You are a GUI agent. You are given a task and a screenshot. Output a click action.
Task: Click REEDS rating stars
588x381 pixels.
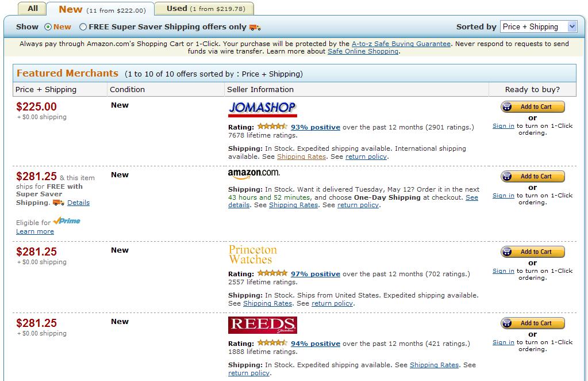[272, 342]
